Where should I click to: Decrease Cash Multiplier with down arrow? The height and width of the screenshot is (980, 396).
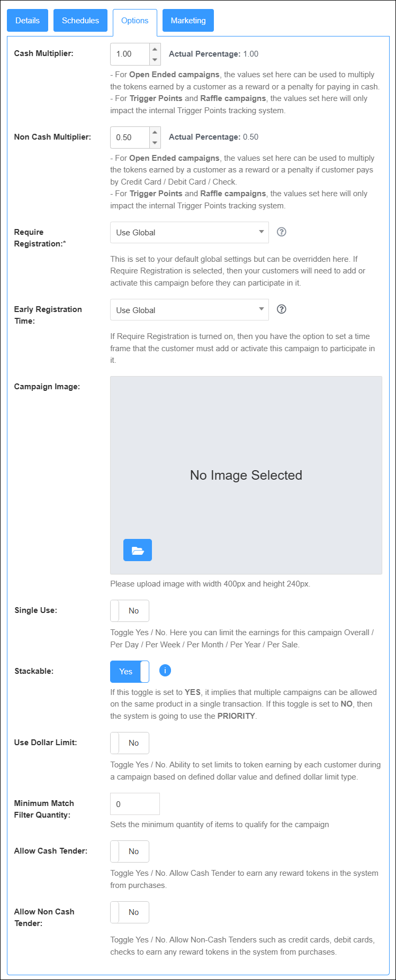(155, 59)
